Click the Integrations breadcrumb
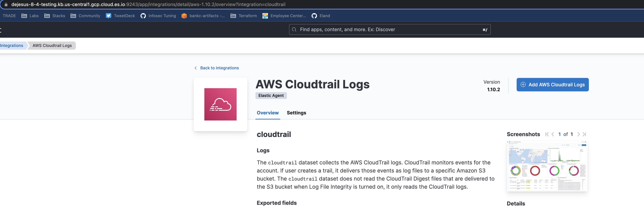Screen dimensions: 644x209 tap(11, 45)
